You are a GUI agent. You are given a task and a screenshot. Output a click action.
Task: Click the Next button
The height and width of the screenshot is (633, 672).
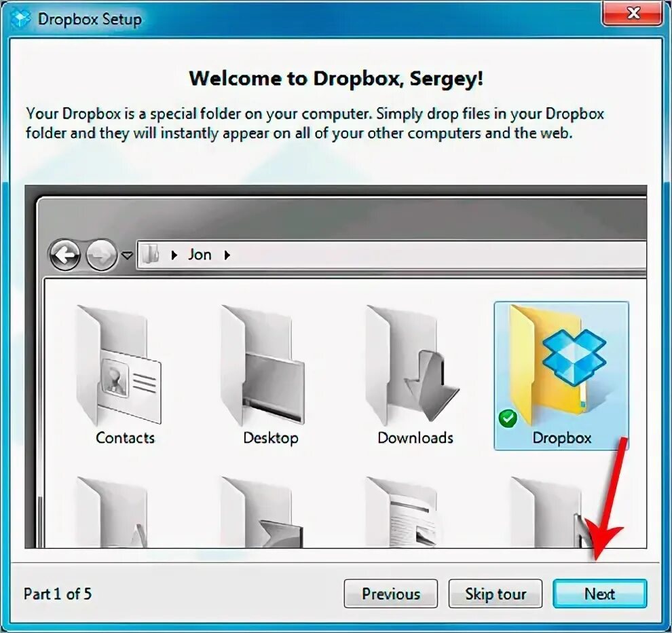(x=599, y=594)
